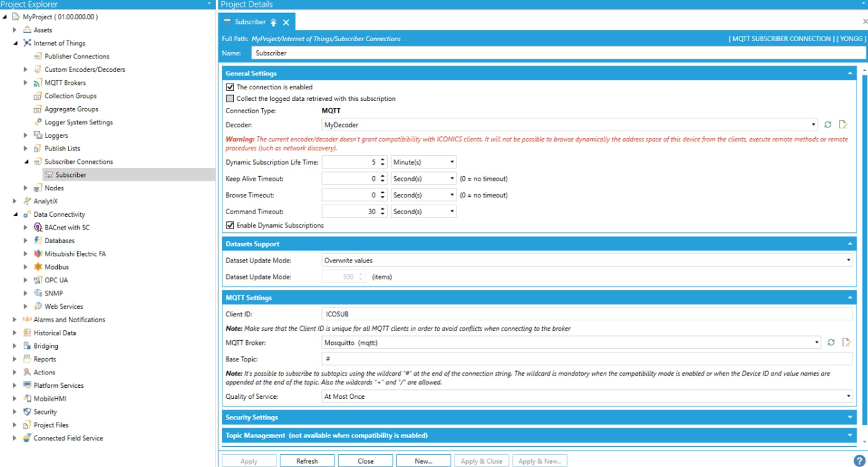Click the Apply & Close button
The height and width of the screenshot is (467, 868).
pyautogui.click(x=482, y=461)
